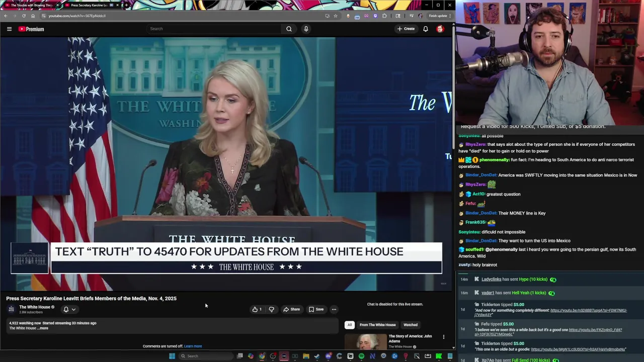Open the John Adams video thumbnail
This screenshot has height=362, width=644.
pos(366,341)
